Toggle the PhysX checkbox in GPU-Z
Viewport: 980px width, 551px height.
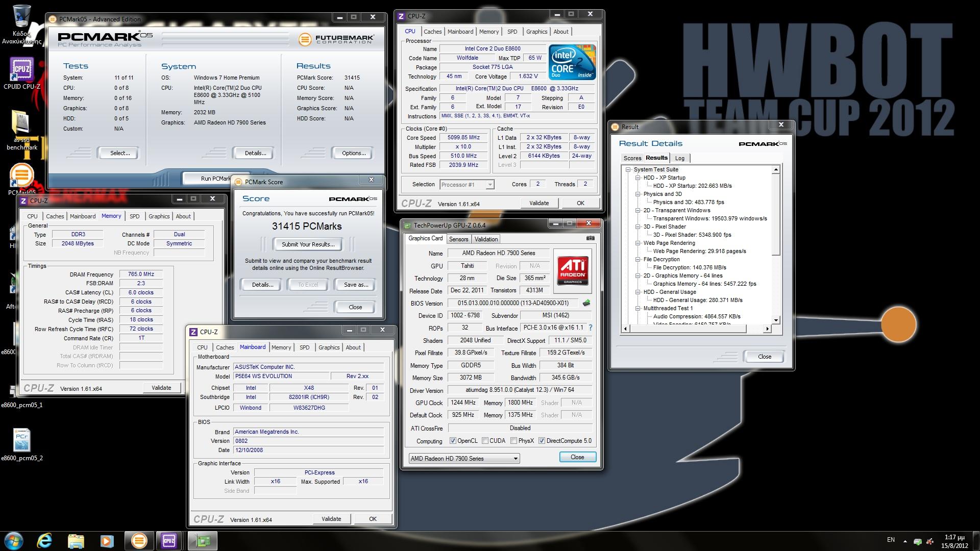coord(513,441)
